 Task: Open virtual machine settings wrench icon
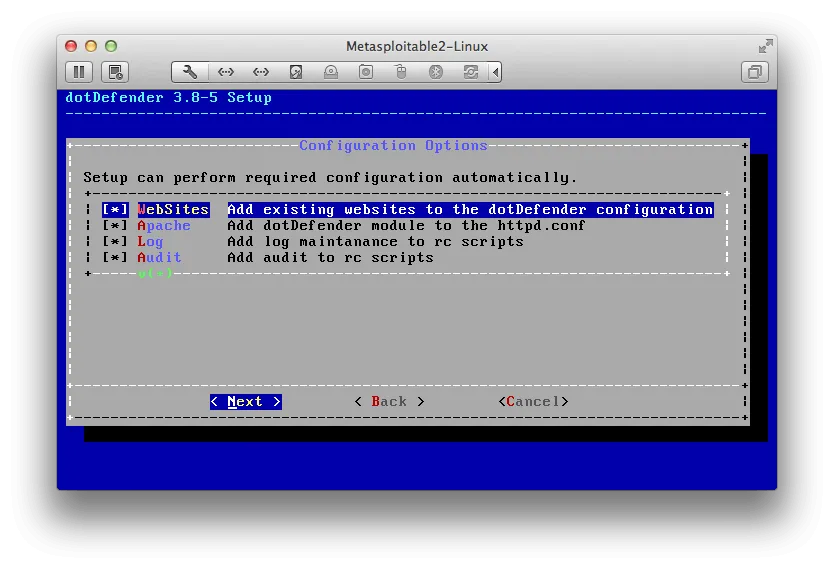(190, 72)
